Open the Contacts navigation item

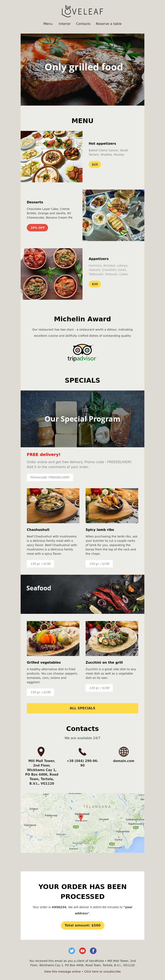pos(83,24)
